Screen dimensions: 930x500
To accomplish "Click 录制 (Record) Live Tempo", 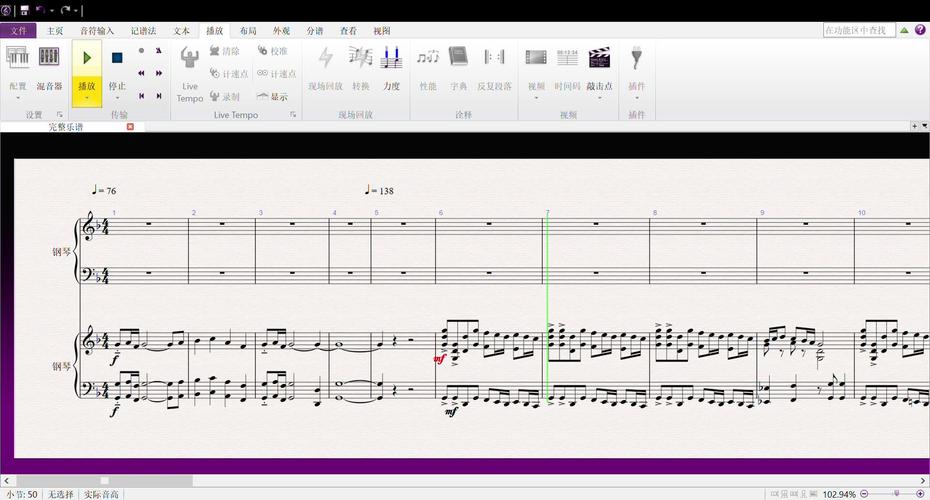I will [224, 96].
